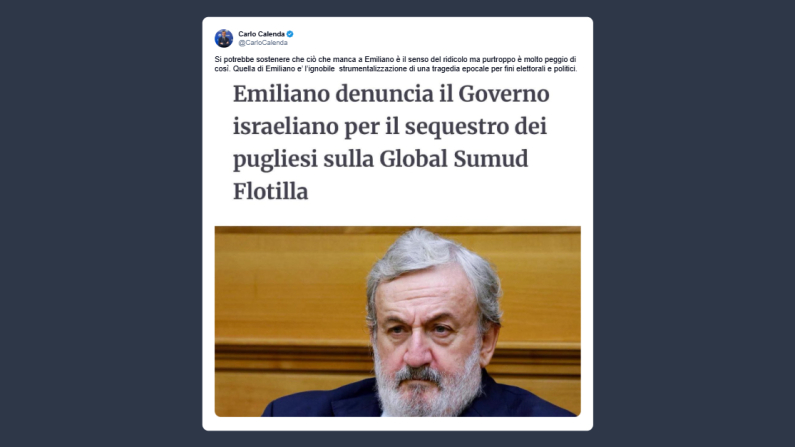795x447 pixels.
Task: Click 'Global Sumud' in the headline
Action: click(x=454, y=159)
